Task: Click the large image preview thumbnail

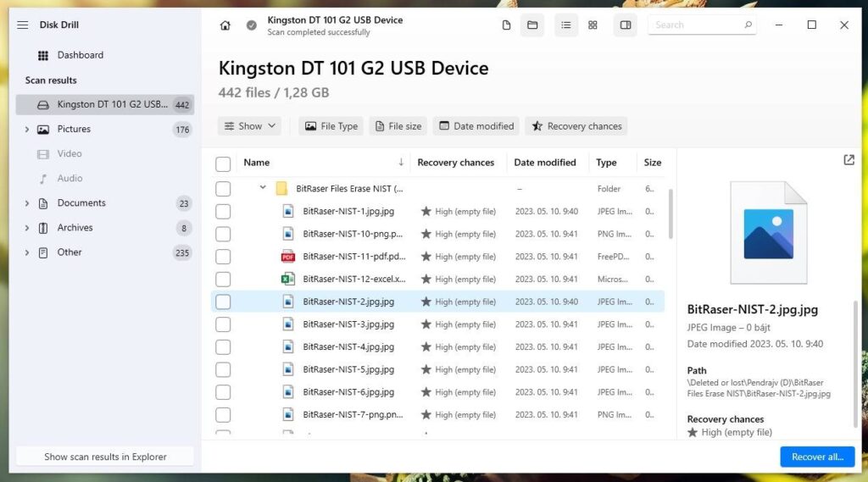Action: [x=768, y=233]
